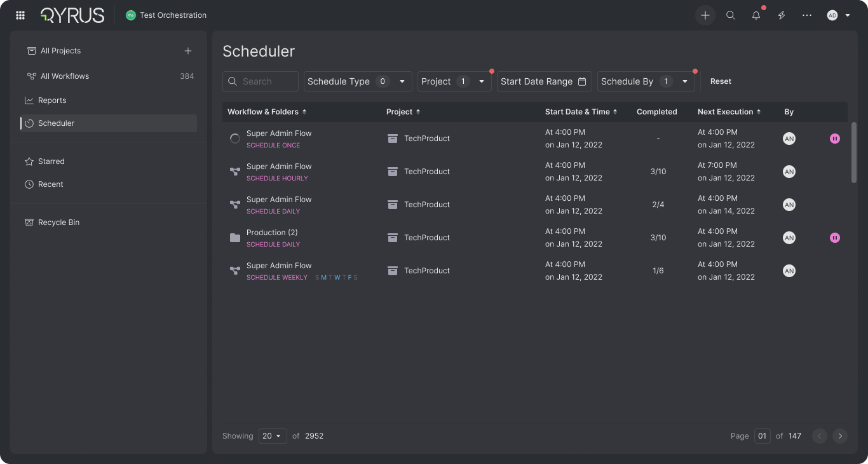The height and width of the screenshot is (464, 868).
Task: Open Recent items
Action: [x=50, y=184]
